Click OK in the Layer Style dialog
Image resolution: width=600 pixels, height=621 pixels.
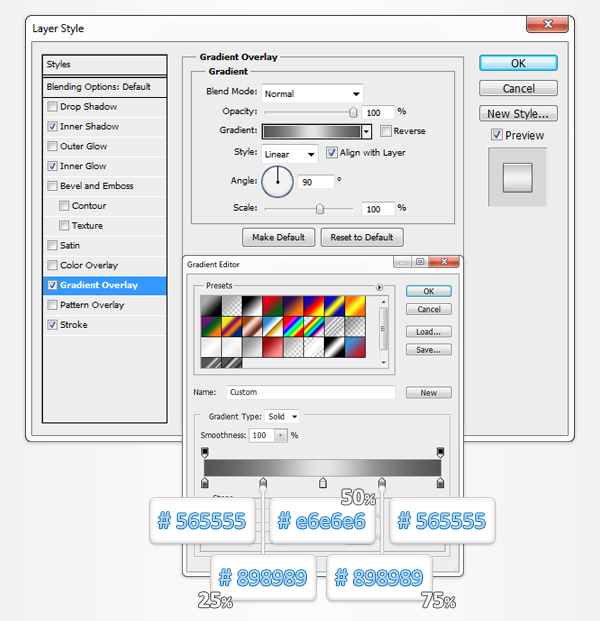(x=518, y=63)
